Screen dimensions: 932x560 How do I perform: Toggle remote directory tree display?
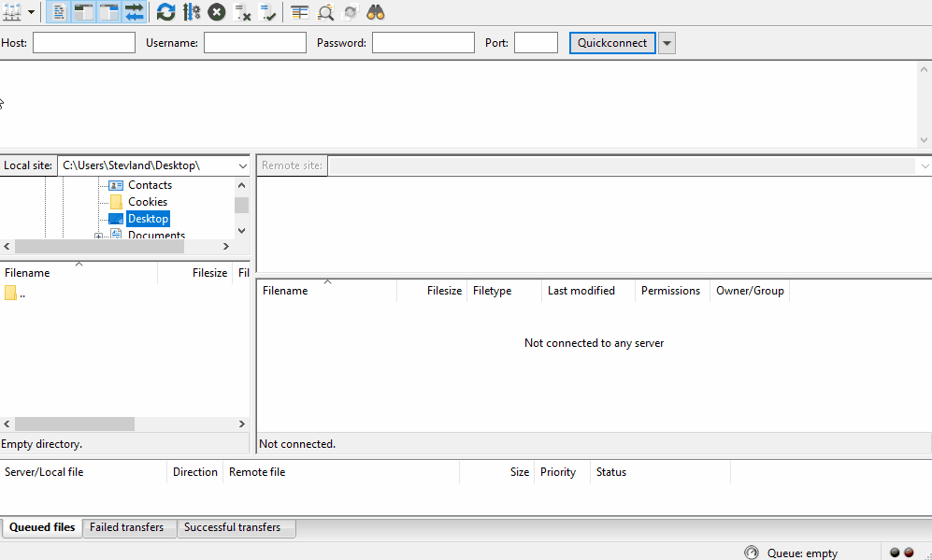pyautogui.click(x=109, y=12)
